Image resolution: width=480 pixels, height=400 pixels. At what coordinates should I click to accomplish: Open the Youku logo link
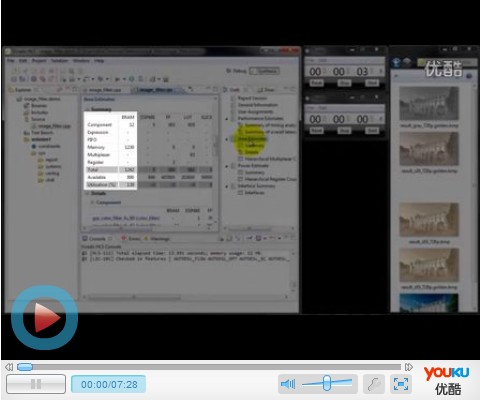446,381
